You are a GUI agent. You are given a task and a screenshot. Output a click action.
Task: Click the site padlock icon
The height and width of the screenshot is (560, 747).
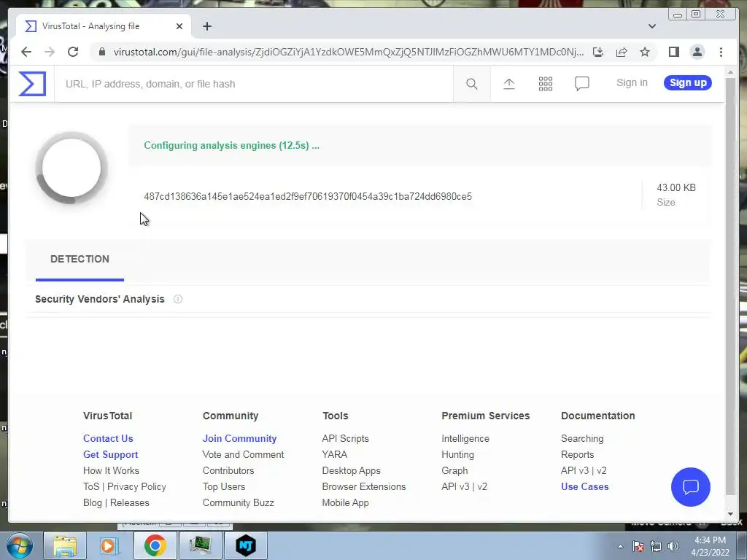pyautogui.click(x=101, y=52)
